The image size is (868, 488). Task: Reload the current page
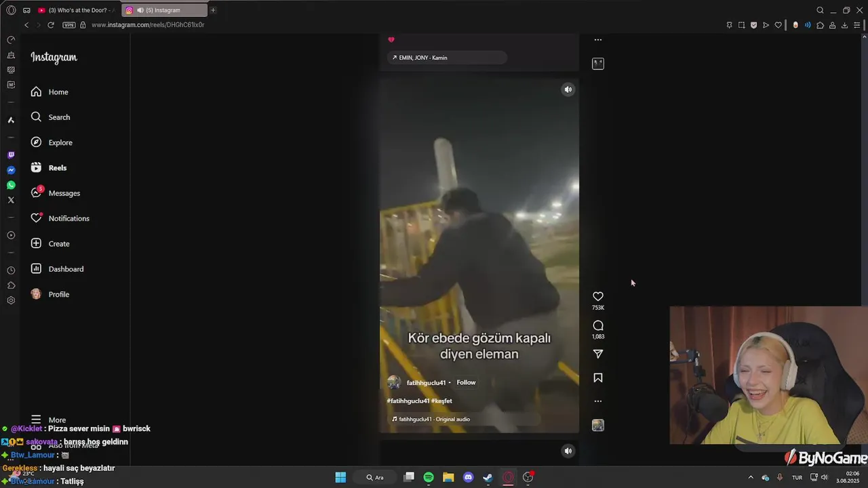click(51, 25)
